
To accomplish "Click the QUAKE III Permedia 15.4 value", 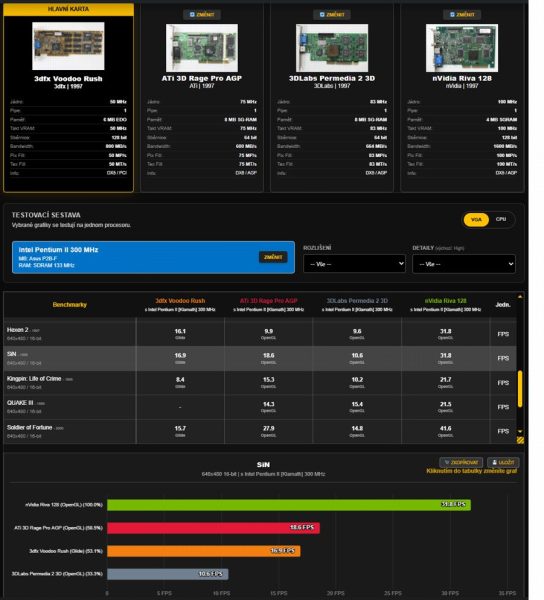I will tap(357, 404).
